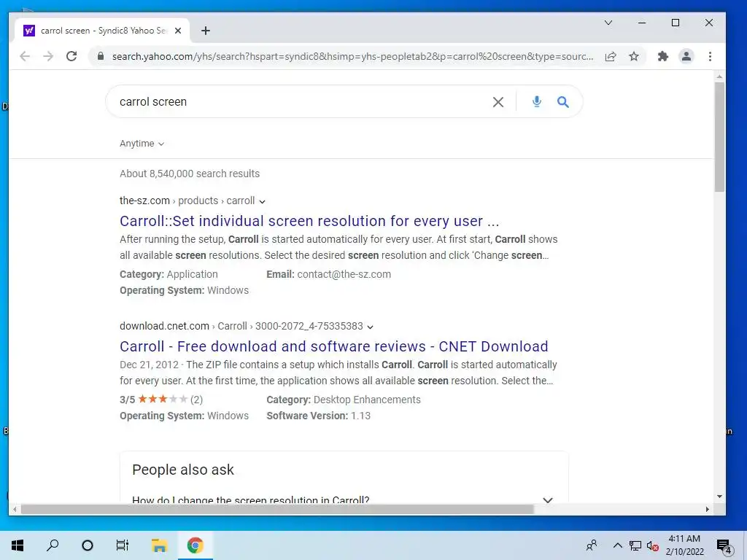The image size is (747, 560).
Task: Open the Extensions puzzle icon
Action: [662, 56]
